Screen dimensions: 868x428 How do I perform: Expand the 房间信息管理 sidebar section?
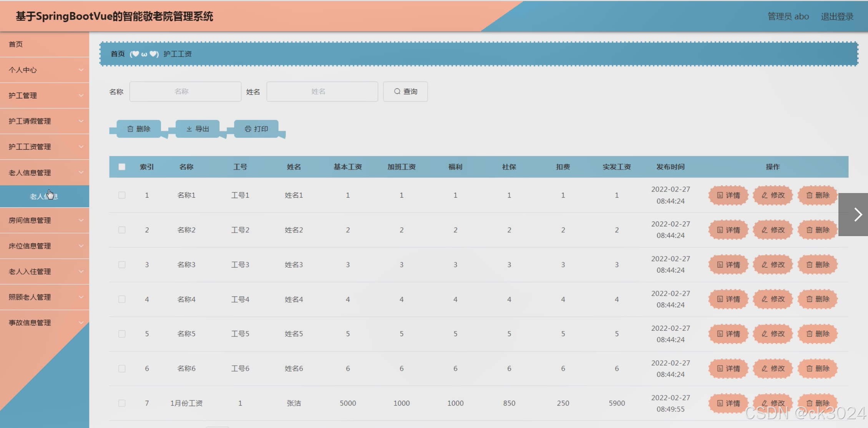click(45, 220)
